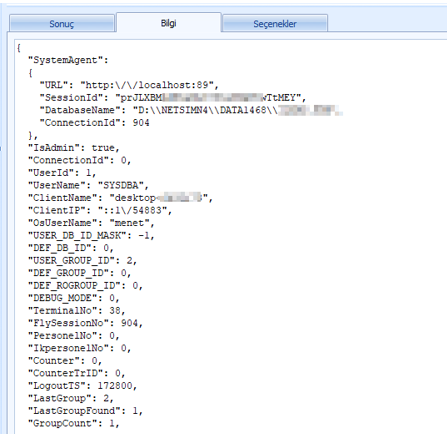Click the "Counter": 0 line
The image size is (447, 434).
[65, 361]
